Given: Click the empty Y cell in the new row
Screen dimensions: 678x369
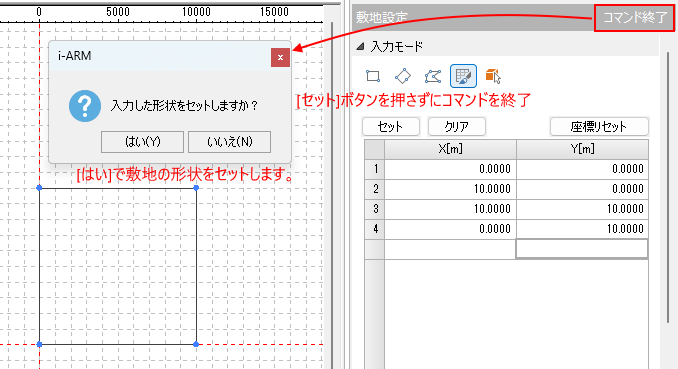Looking at the screenshot, I should pos(582,249).
